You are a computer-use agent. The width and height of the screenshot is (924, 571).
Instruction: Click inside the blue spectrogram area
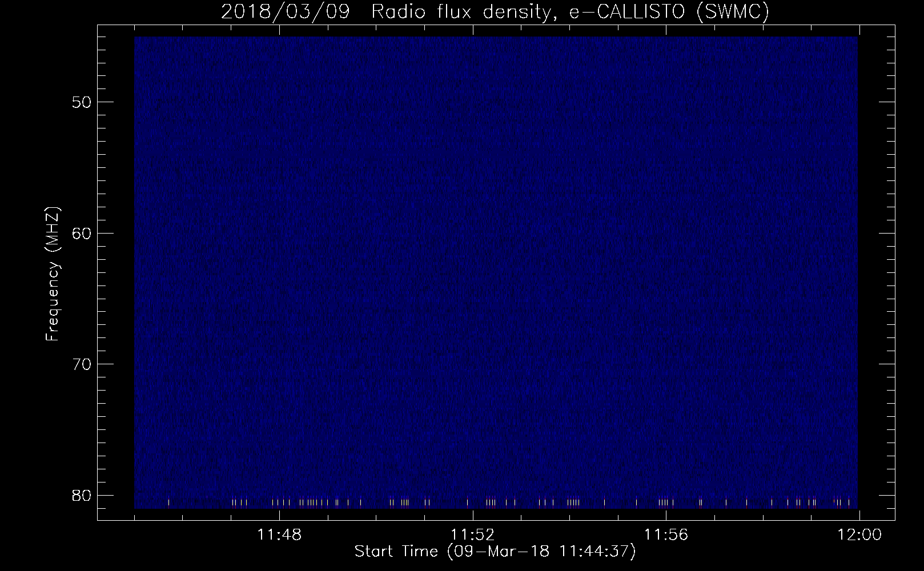coord(496,272)
